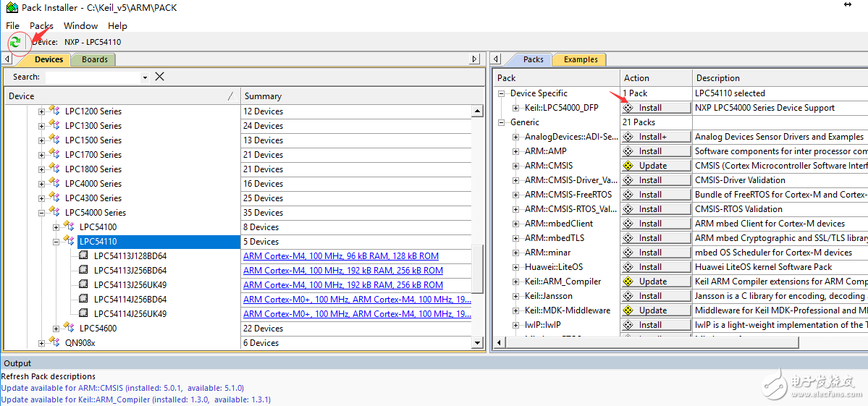Viewport: 868px width, 406px height.
Task: Open the LPC54113J256BD64 summary link
Action: point(343,271)
